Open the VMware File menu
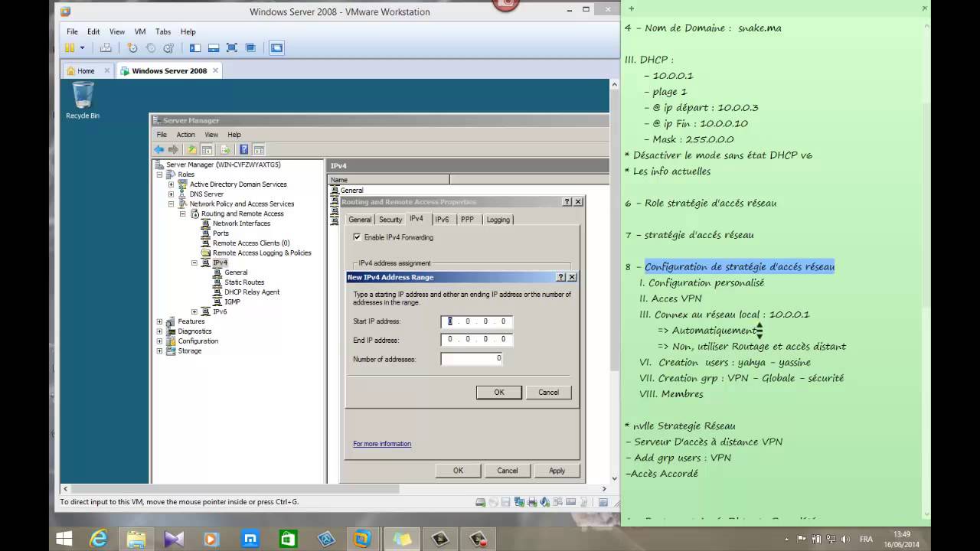Image resolution: width=980 pixels, height=551 pixels. (x=72, y=31)
